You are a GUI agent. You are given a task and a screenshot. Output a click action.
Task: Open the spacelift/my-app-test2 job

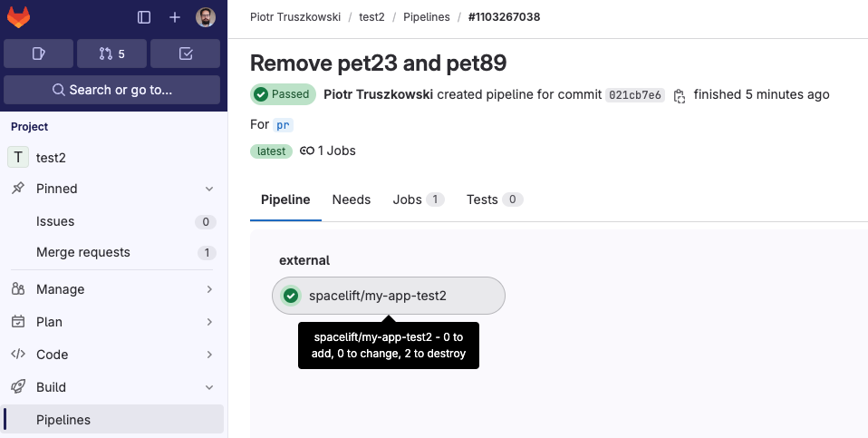click(x=378, y=296)
